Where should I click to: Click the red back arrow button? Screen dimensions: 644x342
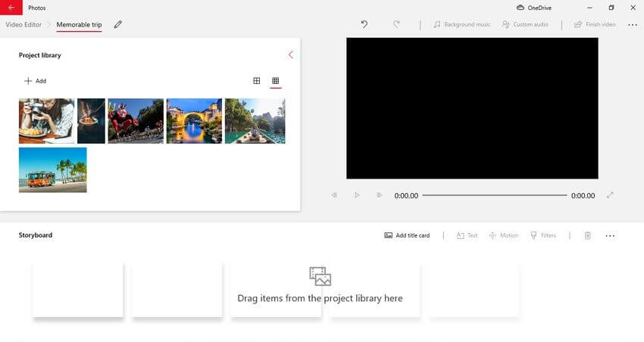(x=11, y=8)
